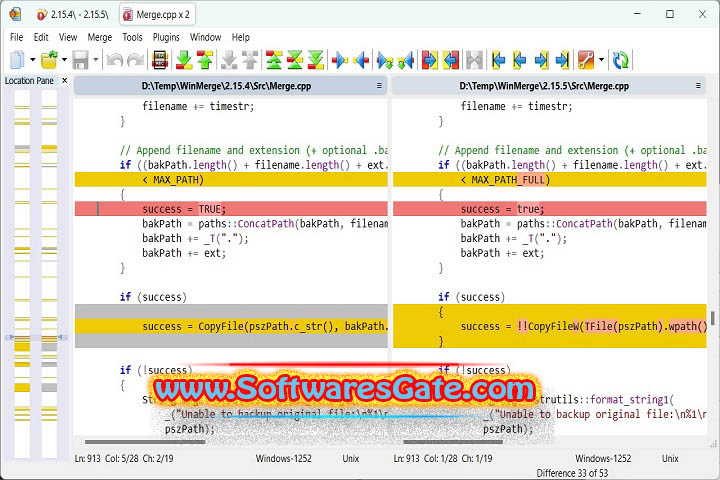Expand the New document dropdown arrow
Viewport: 720px width, 480px height.
coord(33,60)
